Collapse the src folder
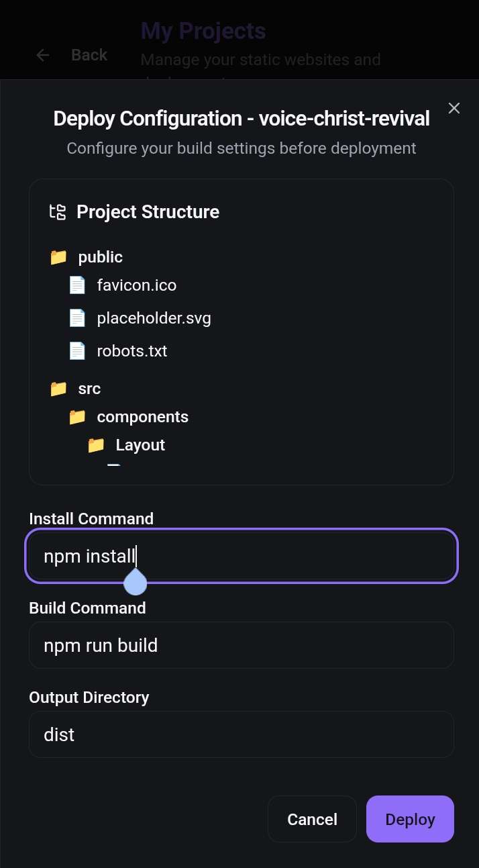This screenshot has width=479, height=868. coord(89,389)
